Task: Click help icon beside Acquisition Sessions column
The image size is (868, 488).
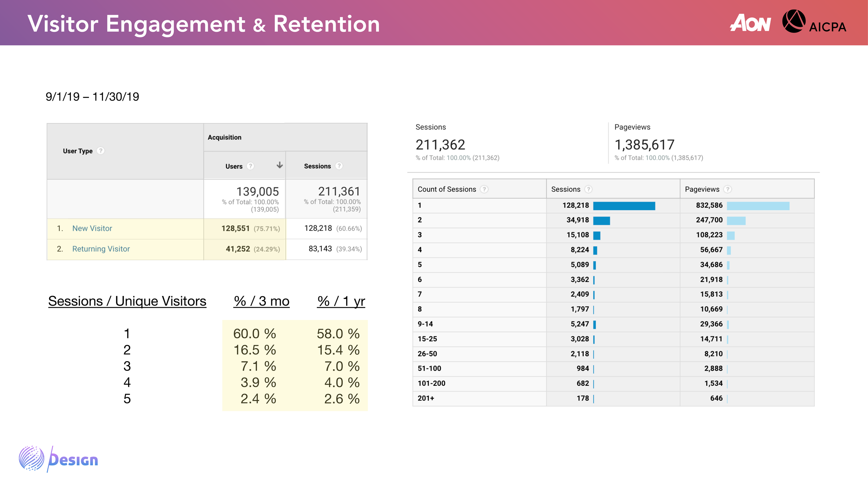Action: pyautogui.click(x=339, y=166)
